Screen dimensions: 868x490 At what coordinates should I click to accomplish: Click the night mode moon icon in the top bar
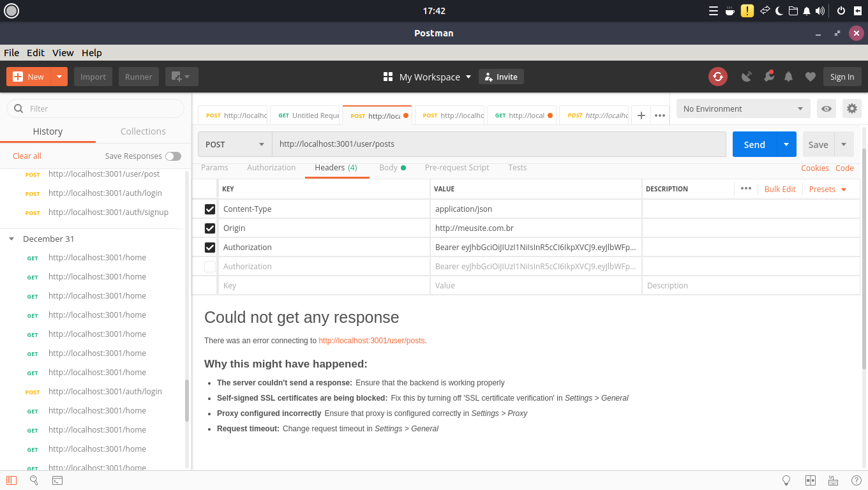point(779,11)
